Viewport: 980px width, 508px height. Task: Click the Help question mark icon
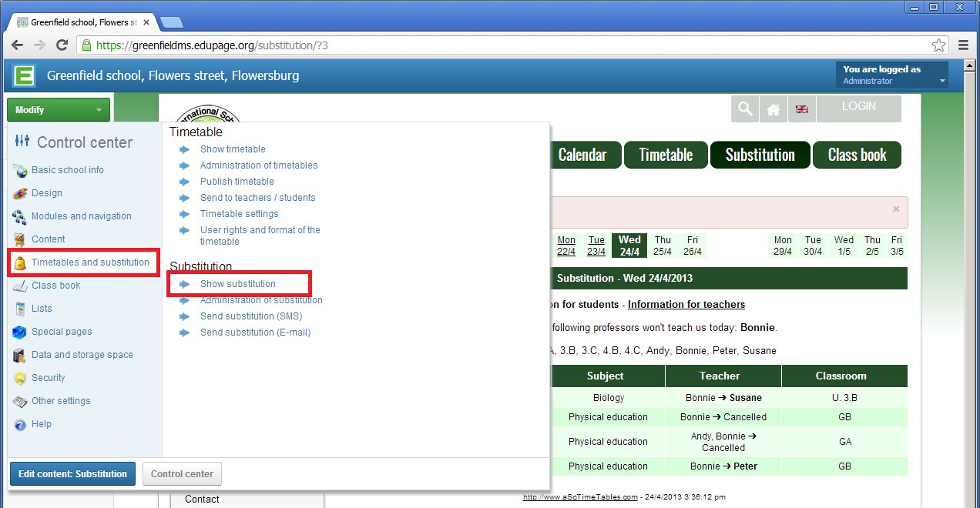pyautogui.click(x=20, y=424)
